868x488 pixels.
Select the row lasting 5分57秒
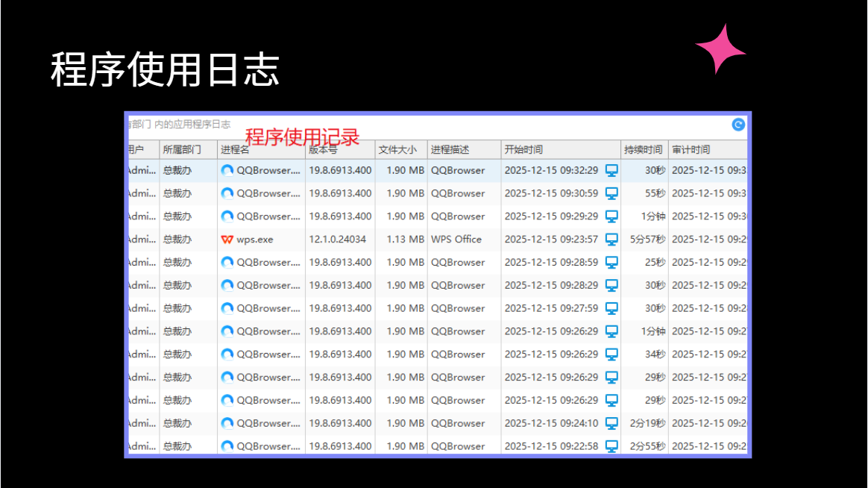(x=437, y=240)
